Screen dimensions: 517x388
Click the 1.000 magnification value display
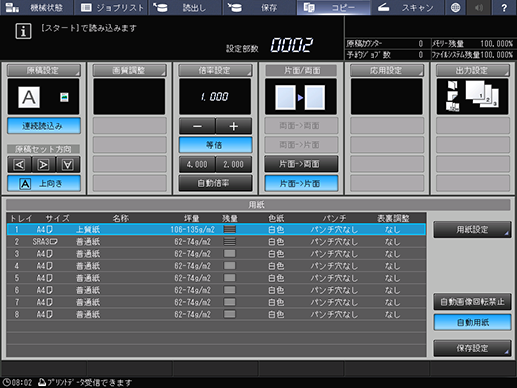click(215, 97)
